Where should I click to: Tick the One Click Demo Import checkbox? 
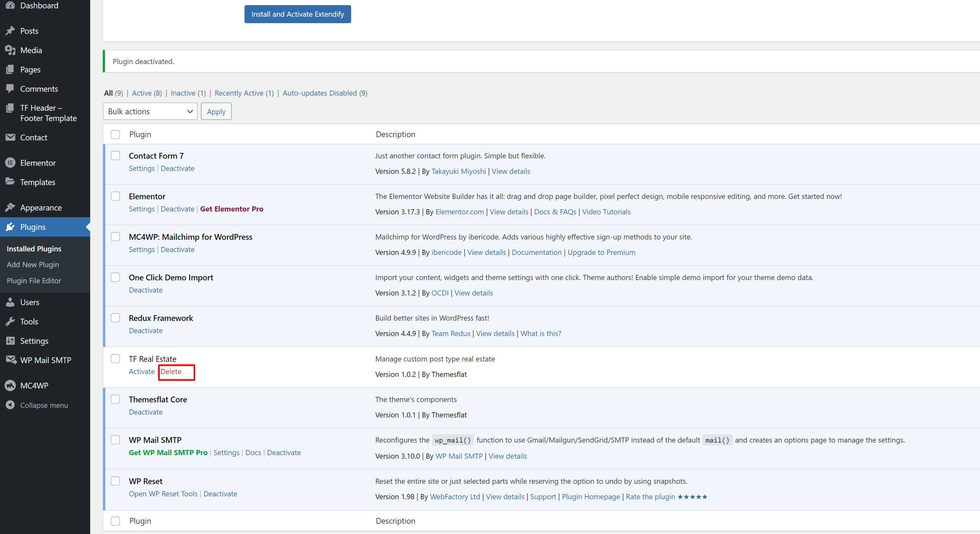tap(115, 277)
